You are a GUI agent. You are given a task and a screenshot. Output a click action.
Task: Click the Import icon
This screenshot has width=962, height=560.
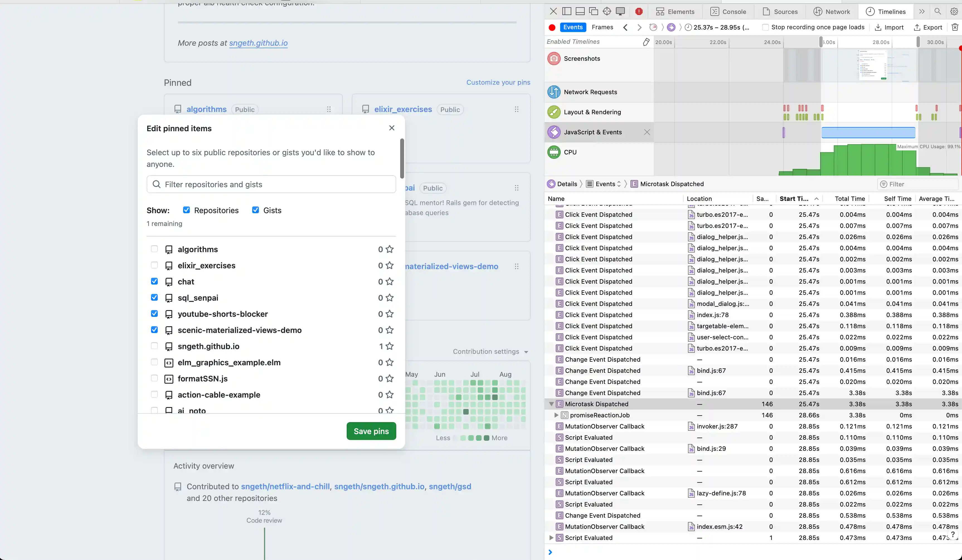click(879, 27)
